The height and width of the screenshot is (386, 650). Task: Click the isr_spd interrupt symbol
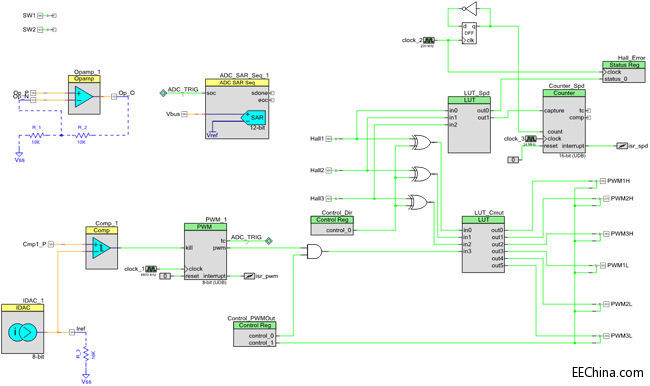(622, 146)
